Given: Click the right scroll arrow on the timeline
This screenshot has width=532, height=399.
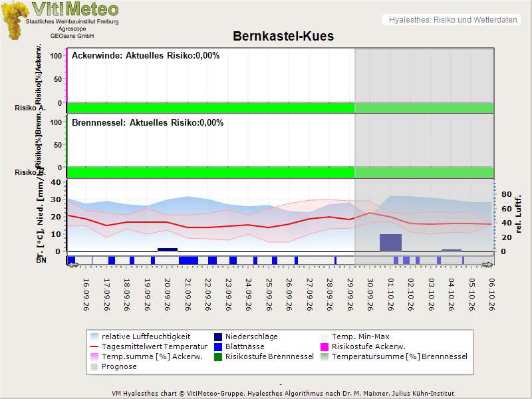Looking at the screenshot, I should point(488,265).
